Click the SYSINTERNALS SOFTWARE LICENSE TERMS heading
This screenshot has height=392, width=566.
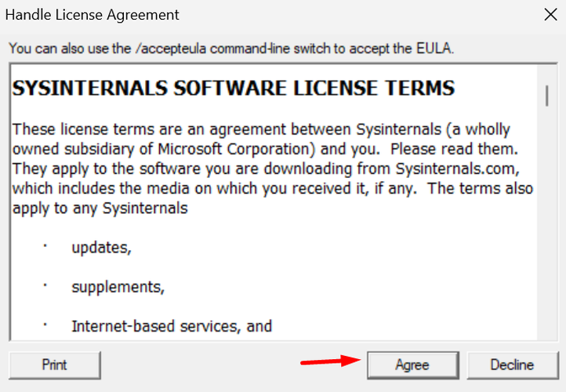point(234,88)
